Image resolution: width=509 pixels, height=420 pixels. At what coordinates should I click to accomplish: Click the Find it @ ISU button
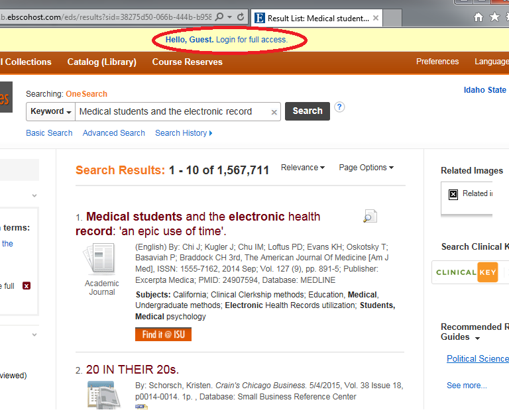tap(163, 335)
